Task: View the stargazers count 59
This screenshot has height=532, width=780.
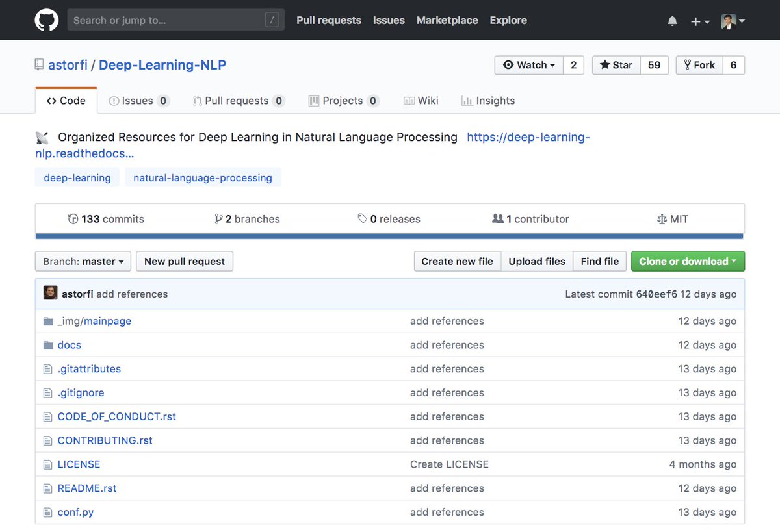Action: coord(655,65)
